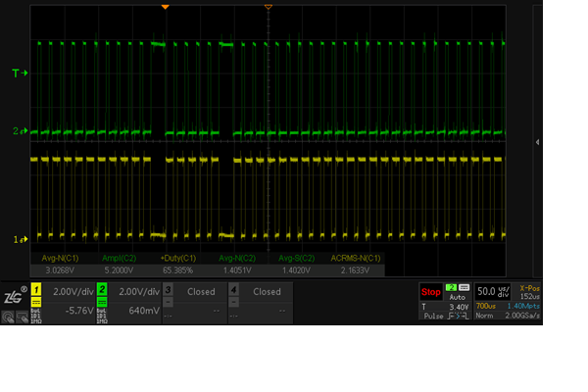Click the channel 1 ground level marker

[21, 239]
